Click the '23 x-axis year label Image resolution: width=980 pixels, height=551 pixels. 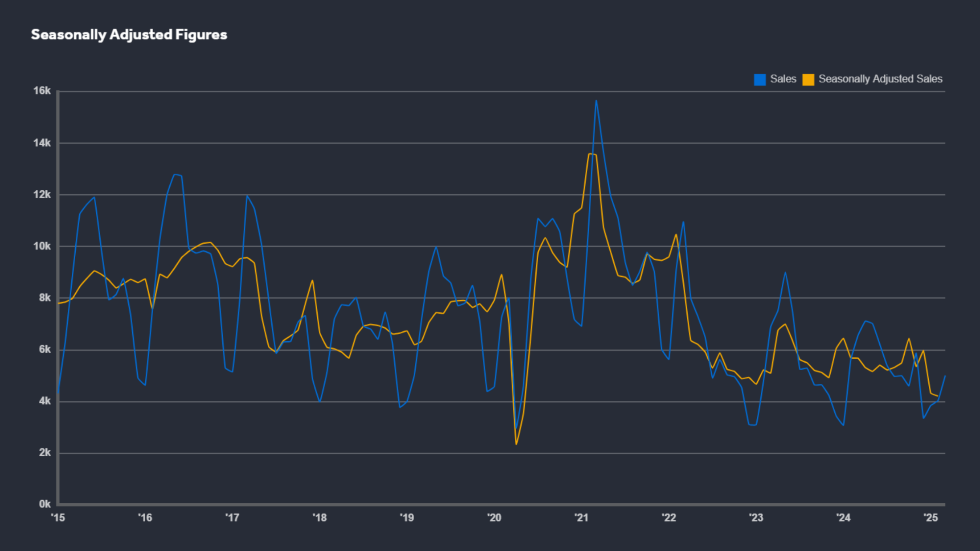click(756, 518)
